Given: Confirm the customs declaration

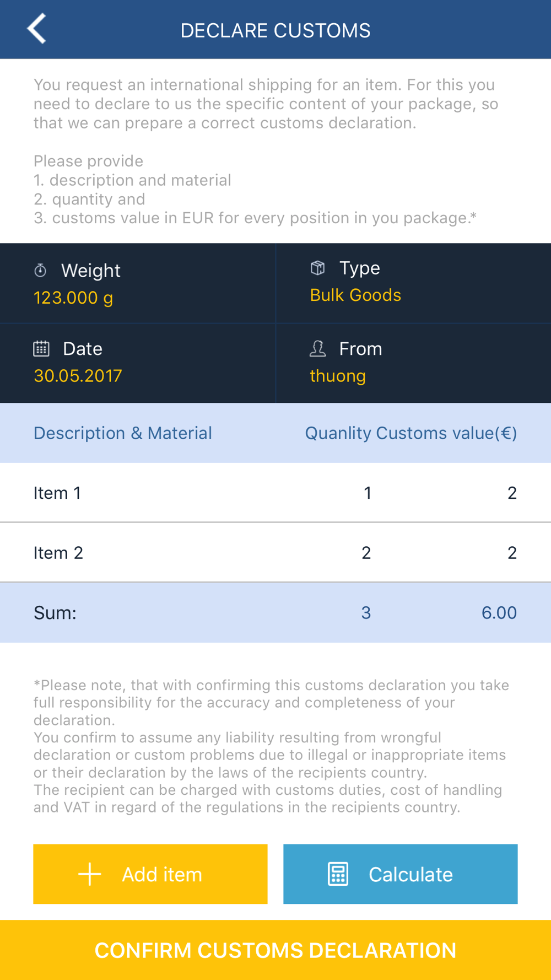Looking at the screenshot, I should pos(275,950).
